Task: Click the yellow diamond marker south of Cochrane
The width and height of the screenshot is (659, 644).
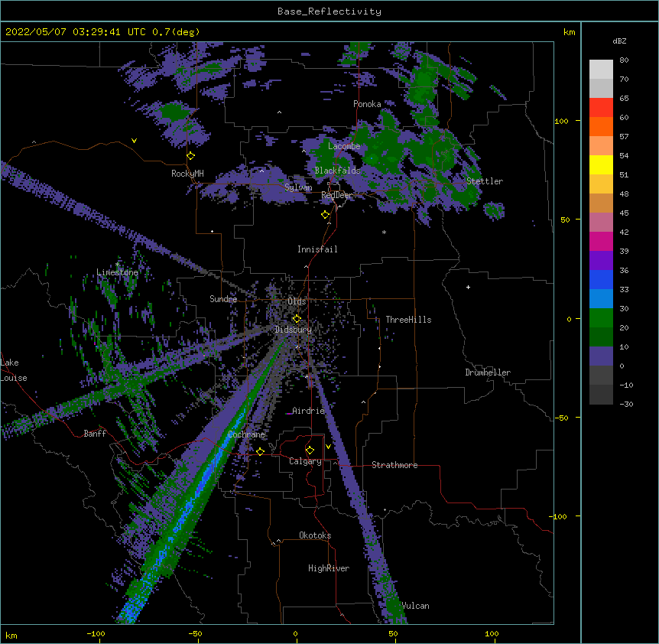Action: 260,451
